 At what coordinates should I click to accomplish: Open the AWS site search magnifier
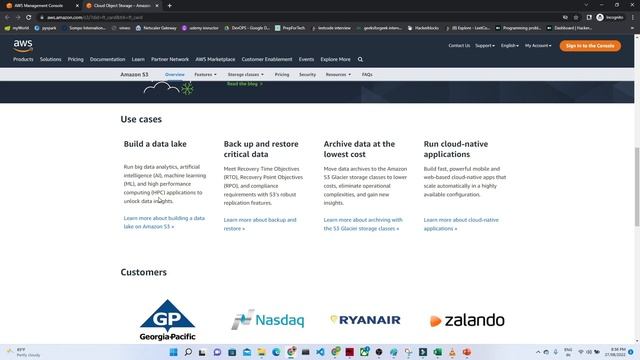point(360,60)
